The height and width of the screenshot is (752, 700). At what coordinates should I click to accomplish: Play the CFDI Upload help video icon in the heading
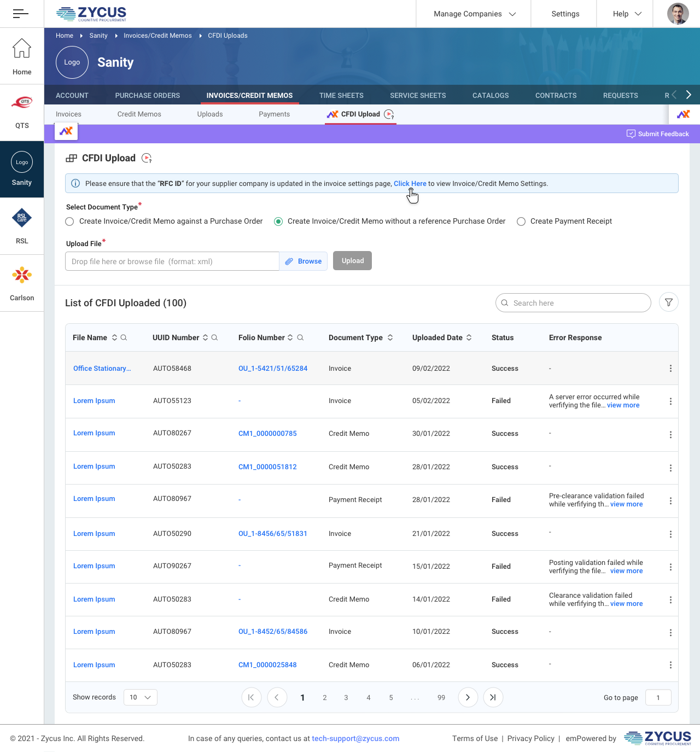pos(147,158)
